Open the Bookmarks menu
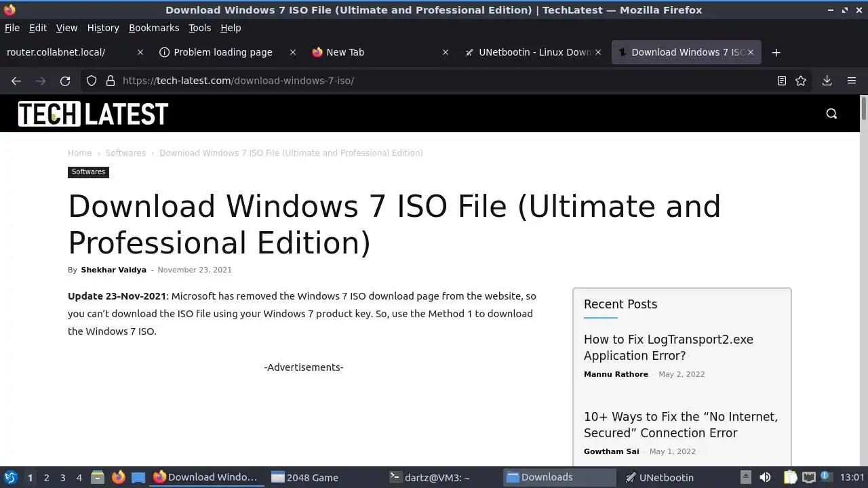The width and height of the screenshot is (868, 488). (x=154, y=28)
